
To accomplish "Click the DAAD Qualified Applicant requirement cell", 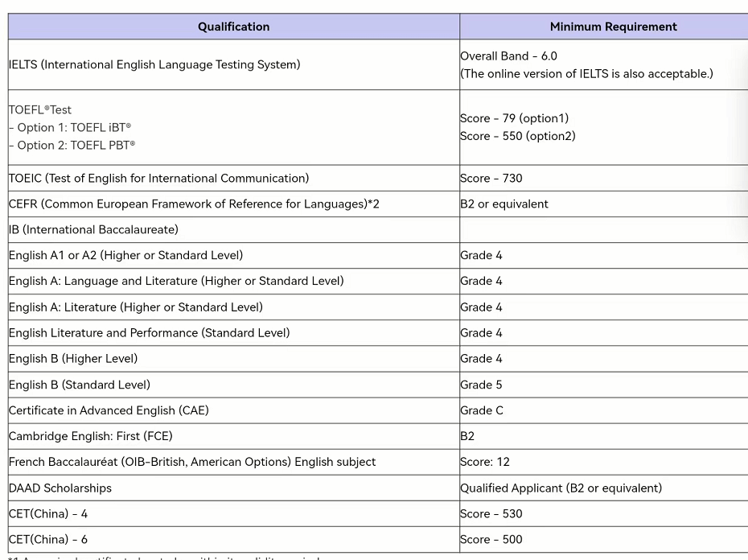I will coord(561,488).
